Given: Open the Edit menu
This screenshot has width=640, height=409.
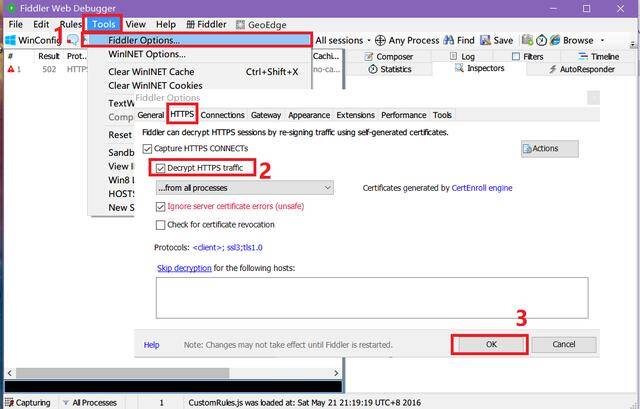Looking at the screenshot, I should pyautogui.click(x=41, y=24).
